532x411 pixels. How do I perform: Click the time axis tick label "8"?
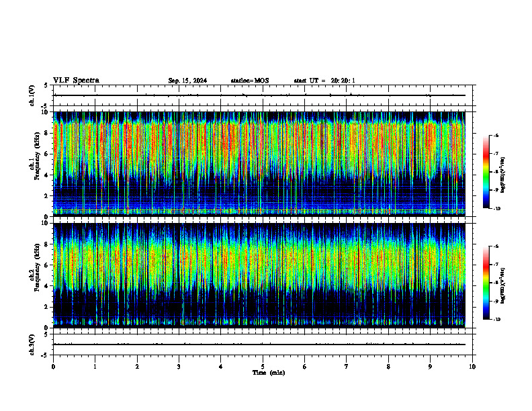pyautogui.click(x=388, y=367)
